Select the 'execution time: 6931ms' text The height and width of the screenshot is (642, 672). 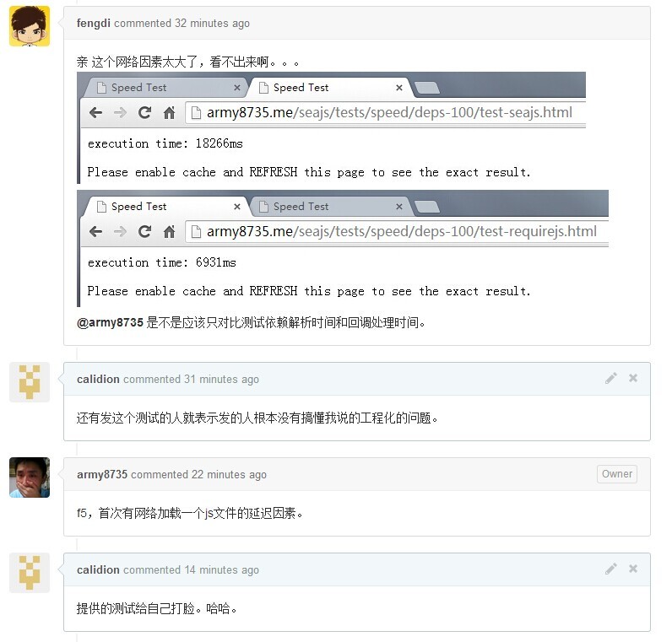point(162,262)
